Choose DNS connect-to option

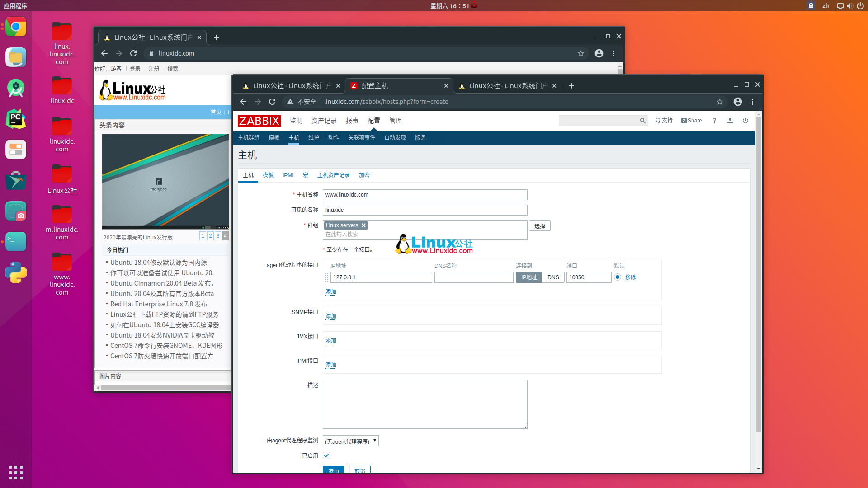(x=553, y=277)
